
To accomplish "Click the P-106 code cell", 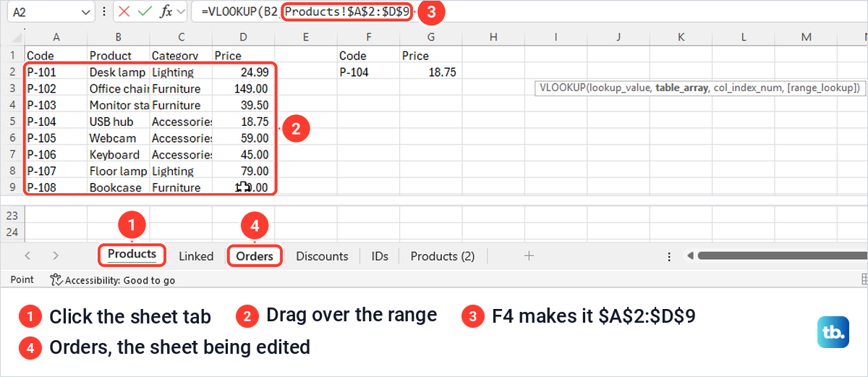I will [x=56, y=155].
